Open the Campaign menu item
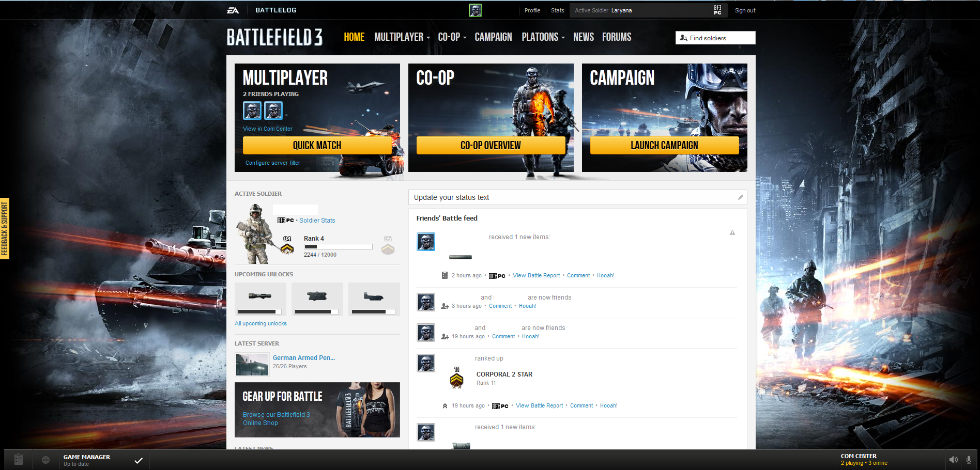The width and height of the screenshot is (980, 470). 493,37
